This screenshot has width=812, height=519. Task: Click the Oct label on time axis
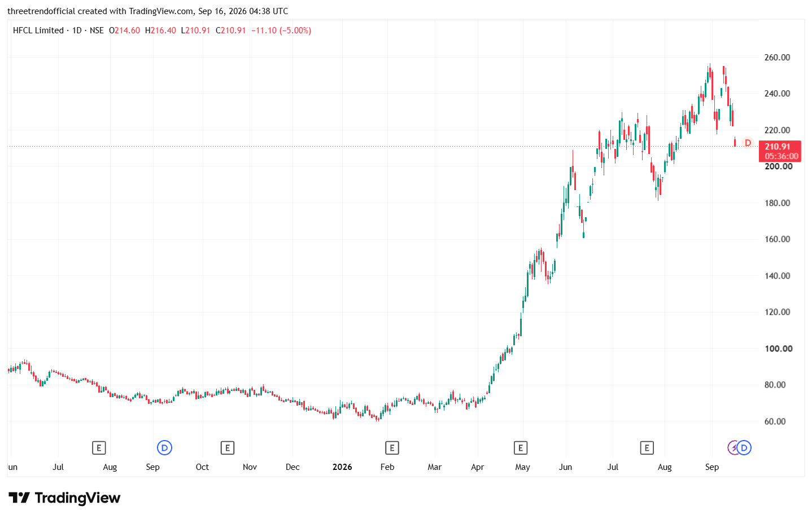click(x=202, y=467)
